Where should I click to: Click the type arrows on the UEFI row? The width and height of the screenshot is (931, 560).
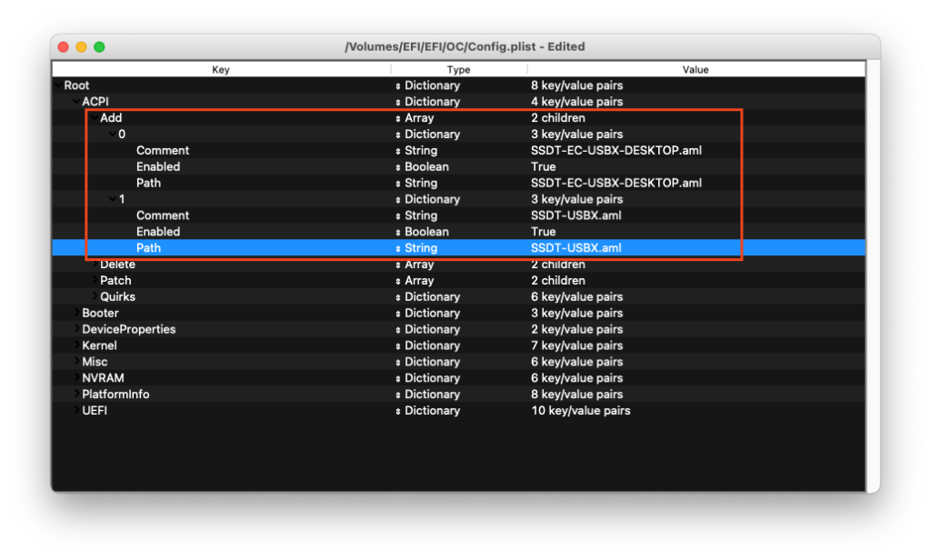(398, 411)
